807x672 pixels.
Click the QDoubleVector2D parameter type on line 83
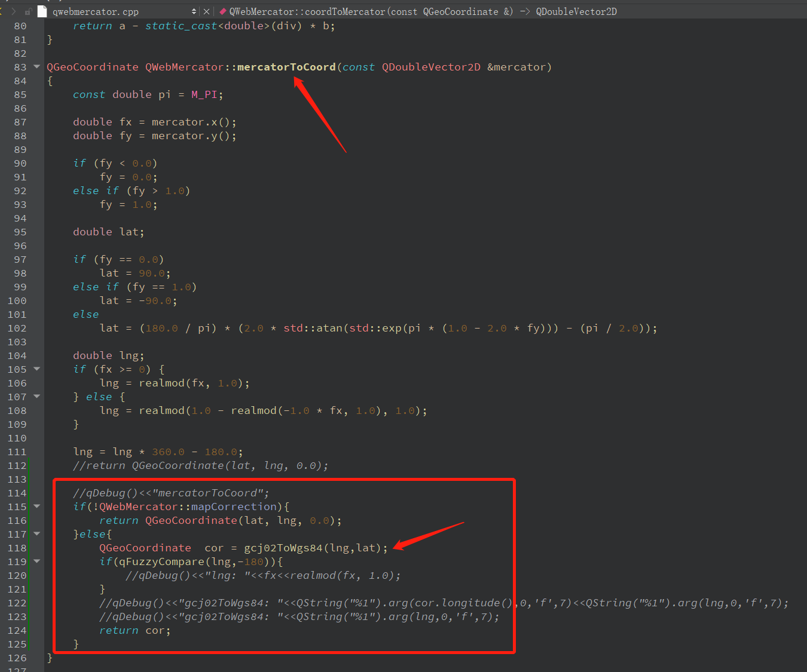pos(431,67)
